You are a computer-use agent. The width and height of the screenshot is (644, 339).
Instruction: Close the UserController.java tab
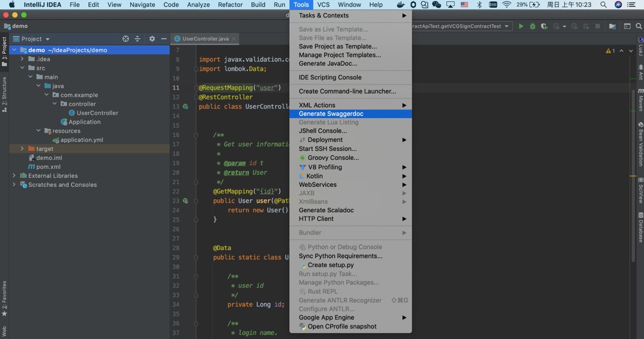click(x=234, y=39)
